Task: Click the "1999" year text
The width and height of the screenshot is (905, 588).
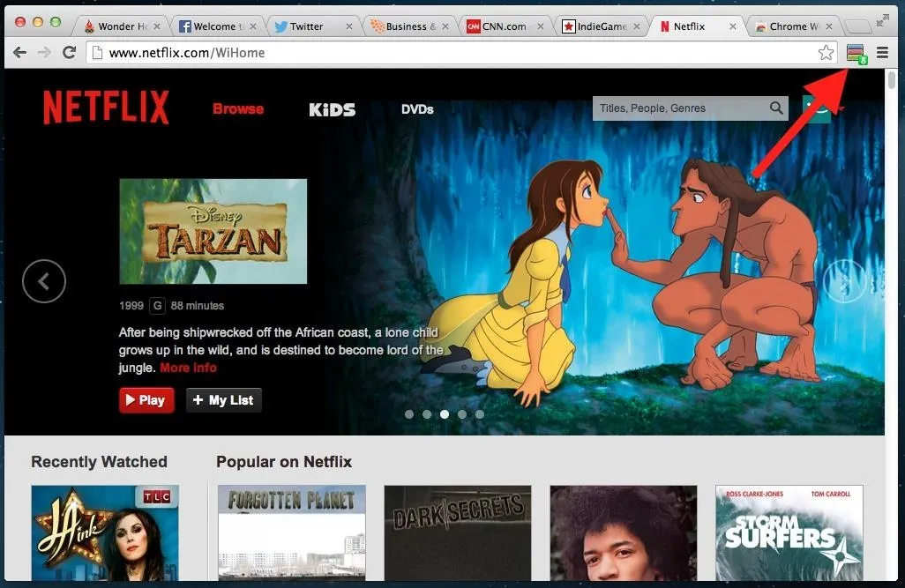Action: click(x=131, y=306)
